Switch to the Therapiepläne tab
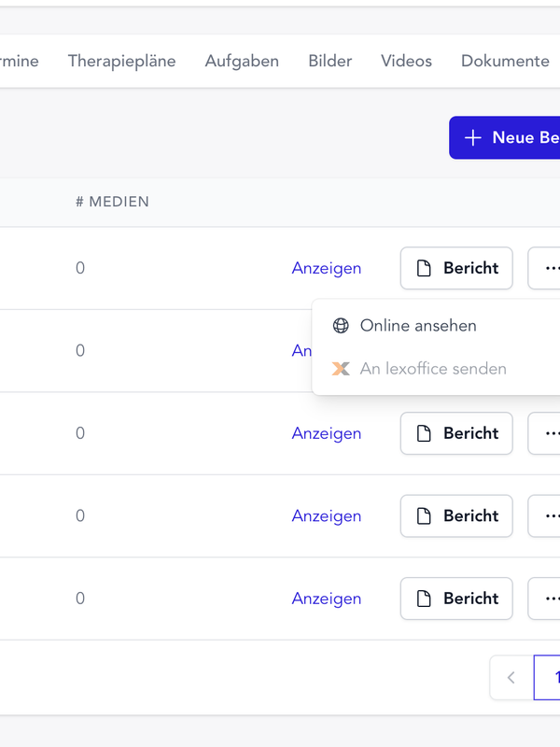Image resolution: width=560 pixels, height=747 pixels. pyautogui.click(x=122, y=61)
